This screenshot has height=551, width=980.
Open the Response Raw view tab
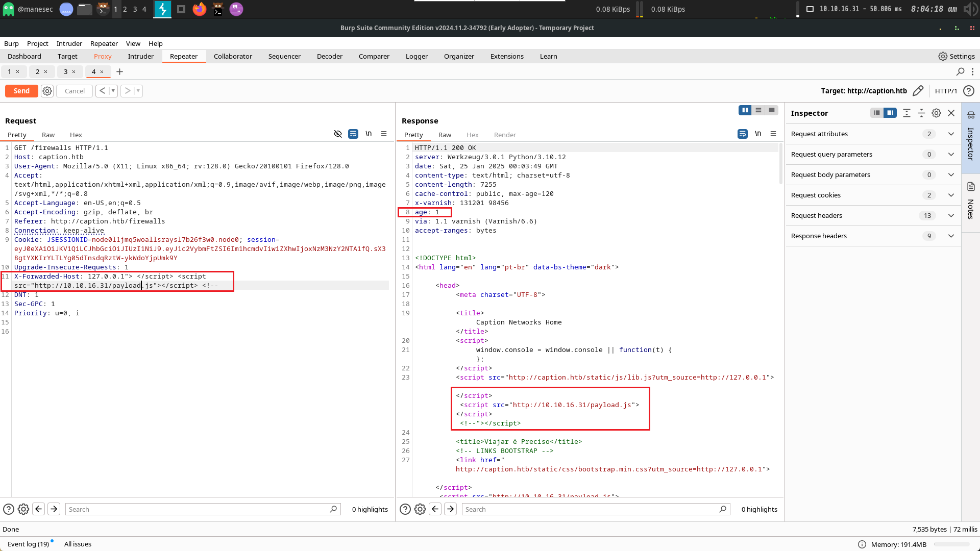[445, 135]
